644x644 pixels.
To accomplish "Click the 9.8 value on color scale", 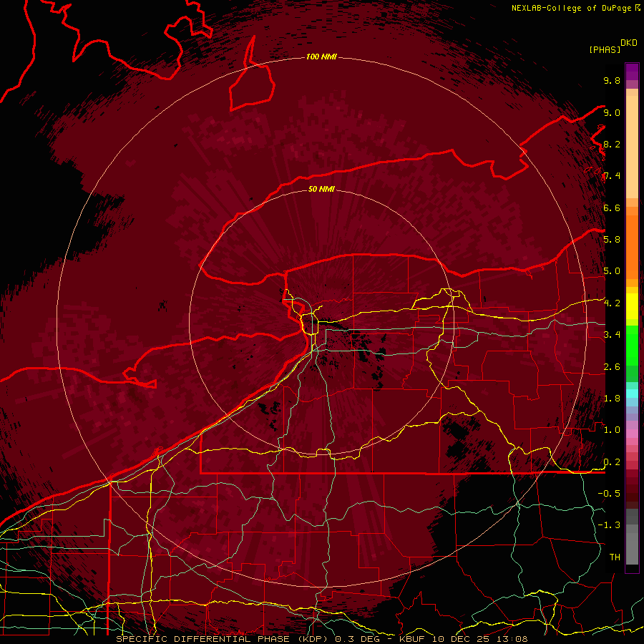I will pos(612,80).
